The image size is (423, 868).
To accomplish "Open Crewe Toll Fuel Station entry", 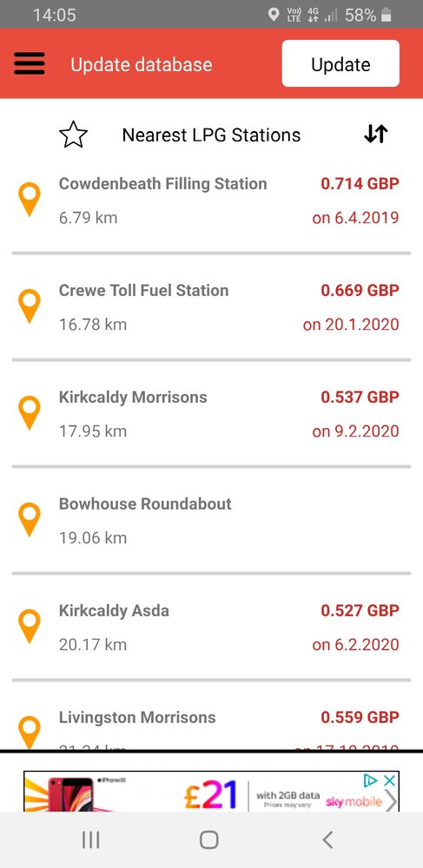I will click(212, 307).
